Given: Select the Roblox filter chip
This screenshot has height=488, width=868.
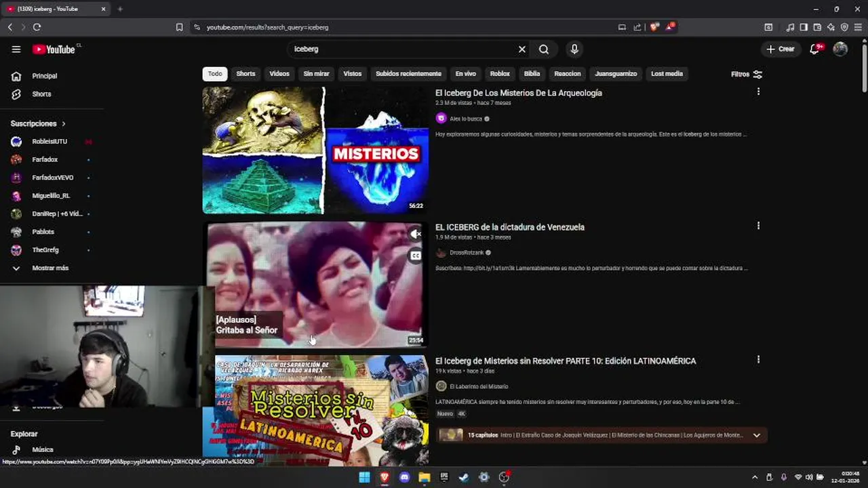Looking at the screenshot, I should click(500, 74).
